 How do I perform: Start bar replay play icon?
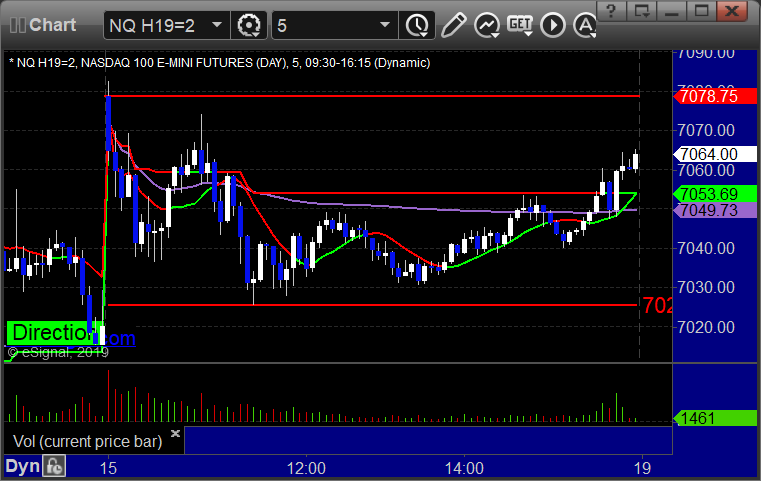553,25
